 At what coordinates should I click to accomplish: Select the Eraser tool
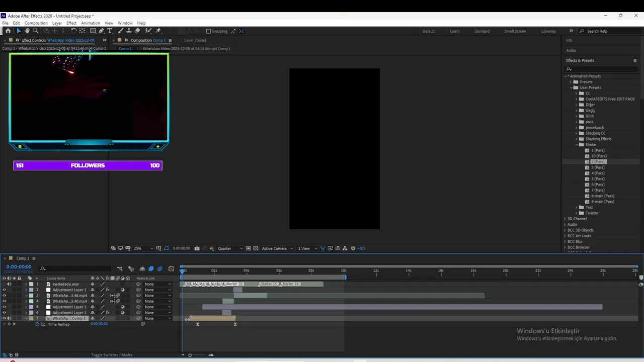(137, 31)
